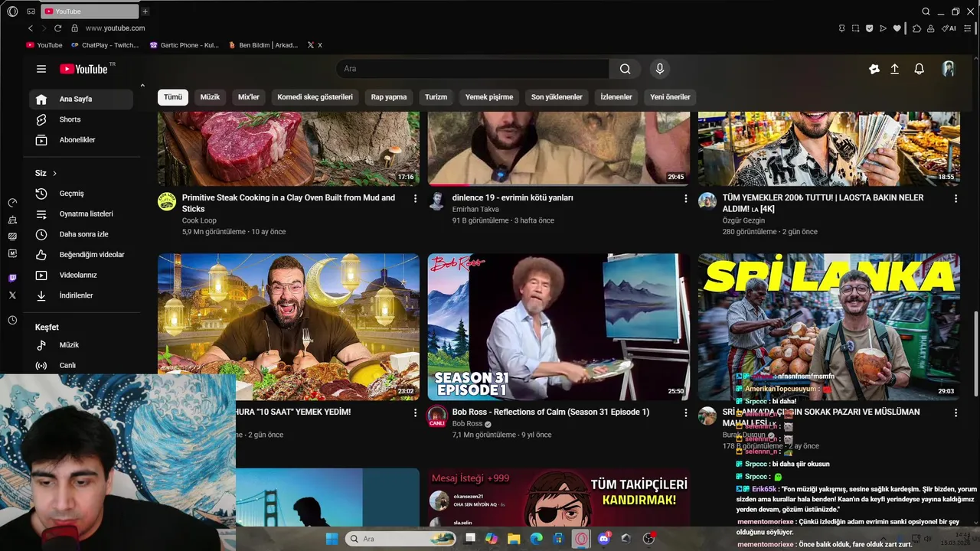This screenshot has height=551, width=980.
Task: Select the Müzik filter chip
Action: coord(210,97)
